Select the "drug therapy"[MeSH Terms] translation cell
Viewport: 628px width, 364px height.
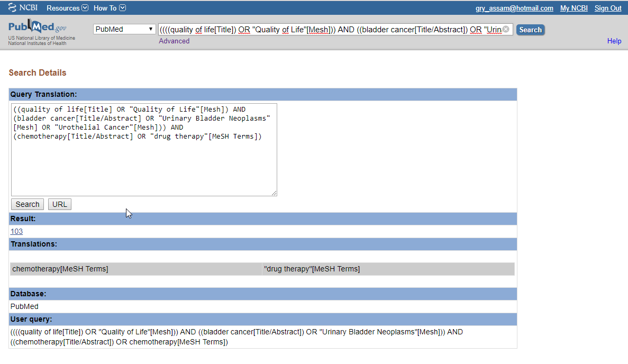pos(388,269)
